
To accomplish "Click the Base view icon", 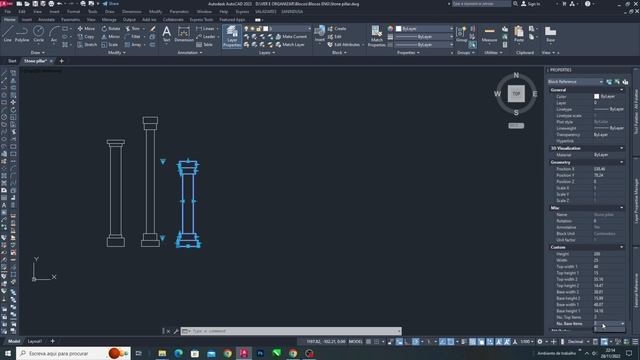I will (550, 34).
